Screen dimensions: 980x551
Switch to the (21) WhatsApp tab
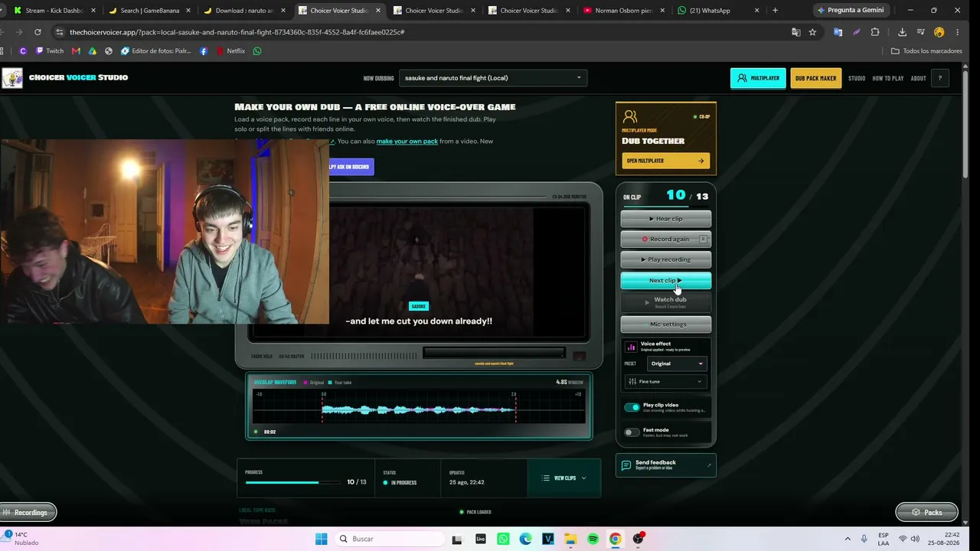point(719,11)
